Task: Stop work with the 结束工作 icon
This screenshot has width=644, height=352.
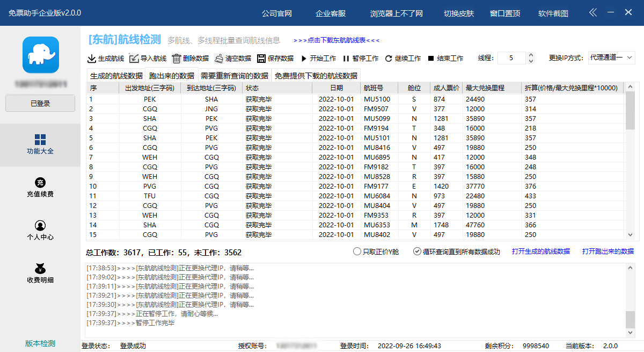Action: point(431,59)
